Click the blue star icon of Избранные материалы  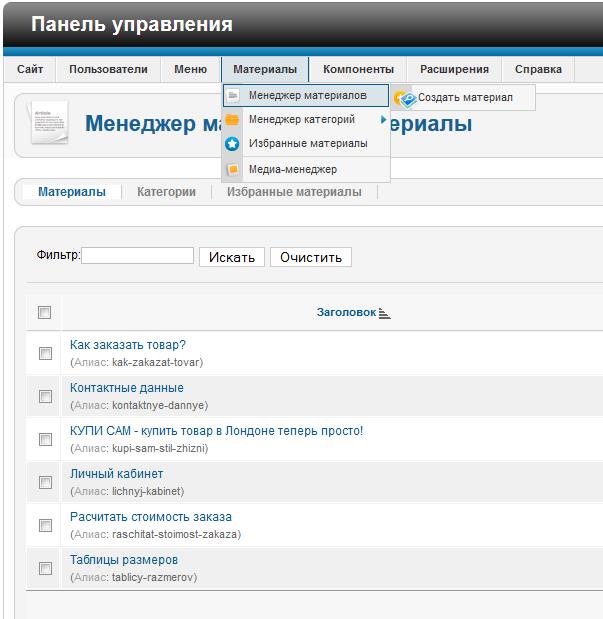point(232,144)
